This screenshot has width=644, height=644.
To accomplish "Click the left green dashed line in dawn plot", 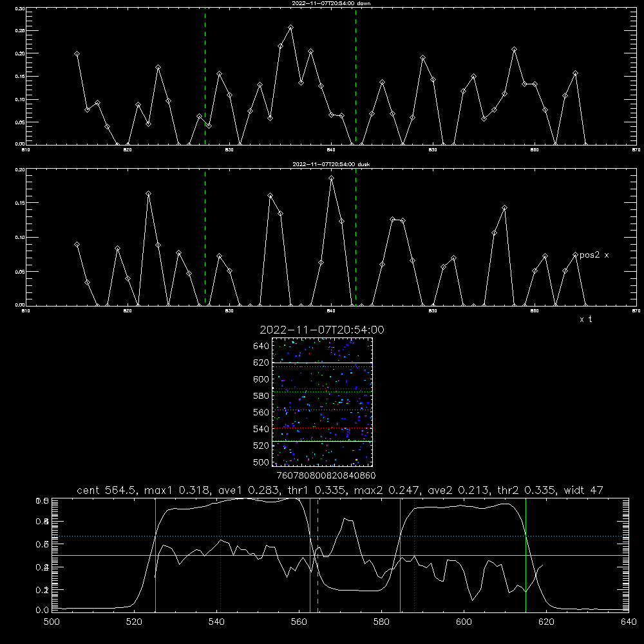I will 205,76.
